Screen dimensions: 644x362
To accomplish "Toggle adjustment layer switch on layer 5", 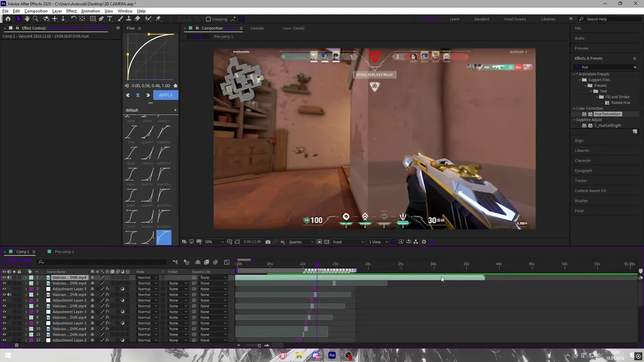I will tap(123, 301).
